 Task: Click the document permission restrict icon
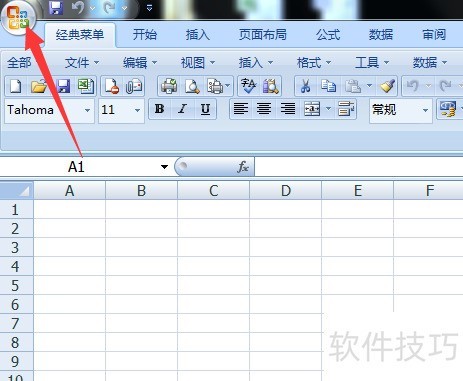(112, 86)
